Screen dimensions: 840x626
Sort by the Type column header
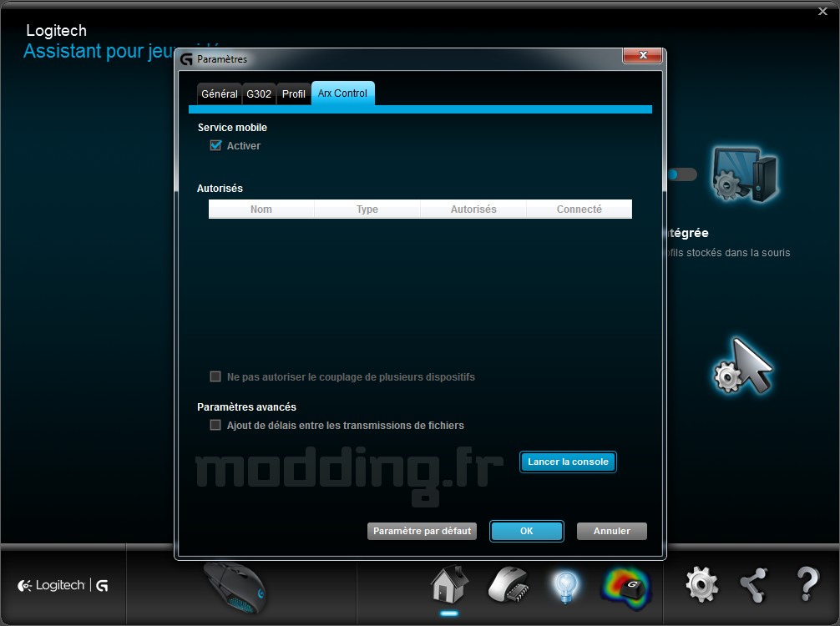[x=367, y=209]
